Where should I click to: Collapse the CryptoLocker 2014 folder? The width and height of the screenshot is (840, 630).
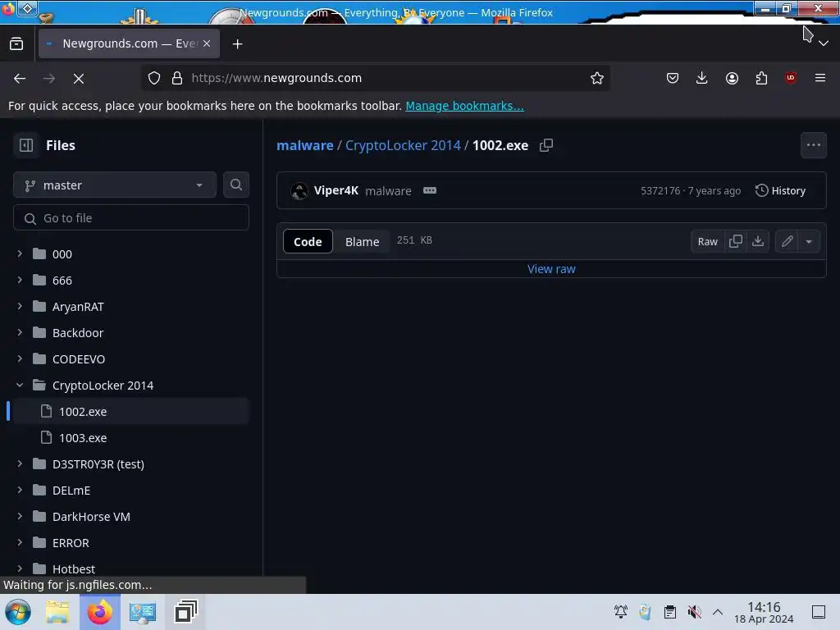(20, 385)
